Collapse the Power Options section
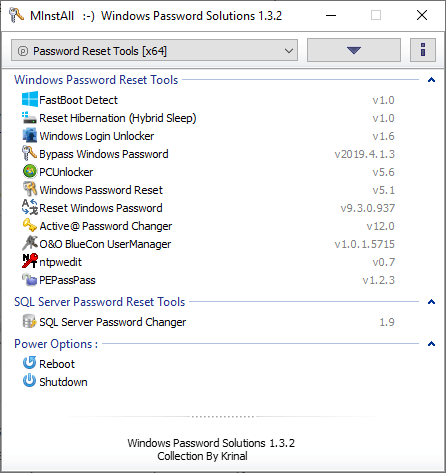The width and height of the screenshot is (446, 473). (431, 344)
